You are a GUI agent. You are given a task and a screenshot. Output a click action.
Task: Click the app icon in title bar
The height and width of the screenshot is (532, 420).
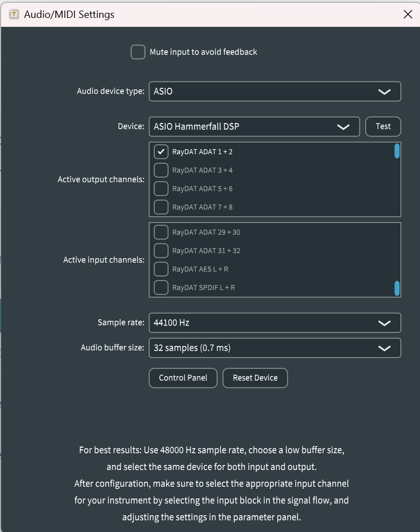(14, 15)
